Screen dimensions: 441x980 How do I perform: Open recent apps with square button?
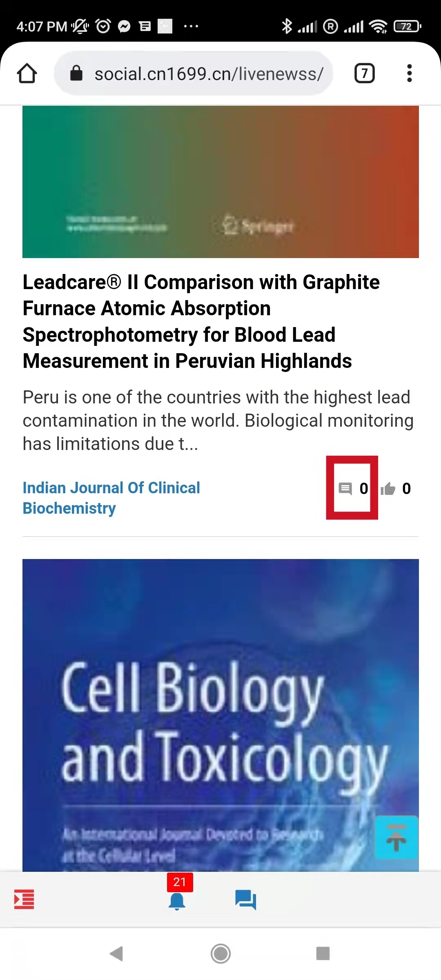pos(323,954)
